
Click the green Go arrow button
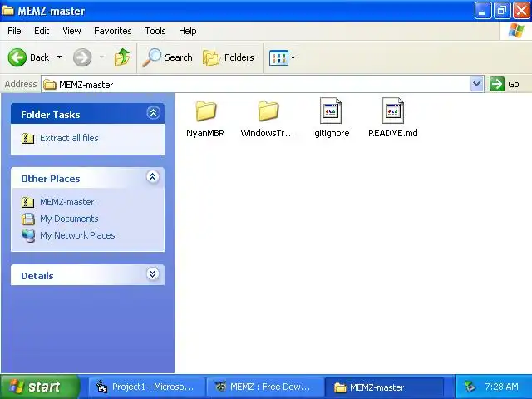click(497, 84)
